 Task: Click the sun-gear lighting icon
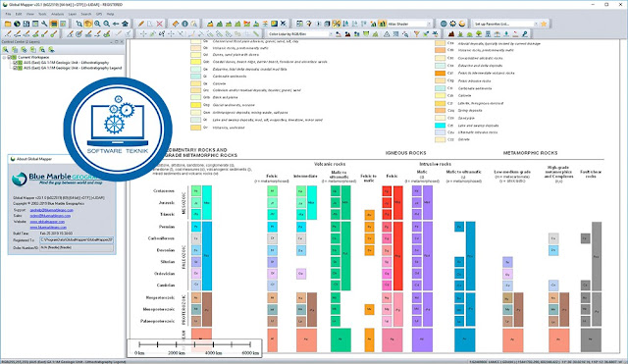coord(452,24)
